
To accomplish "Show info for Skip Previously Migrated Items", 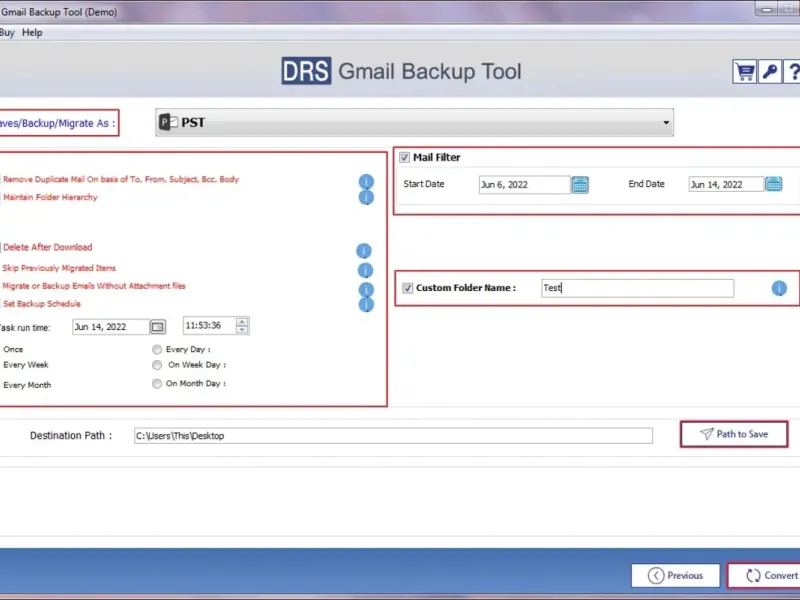I will pos(365,270).
